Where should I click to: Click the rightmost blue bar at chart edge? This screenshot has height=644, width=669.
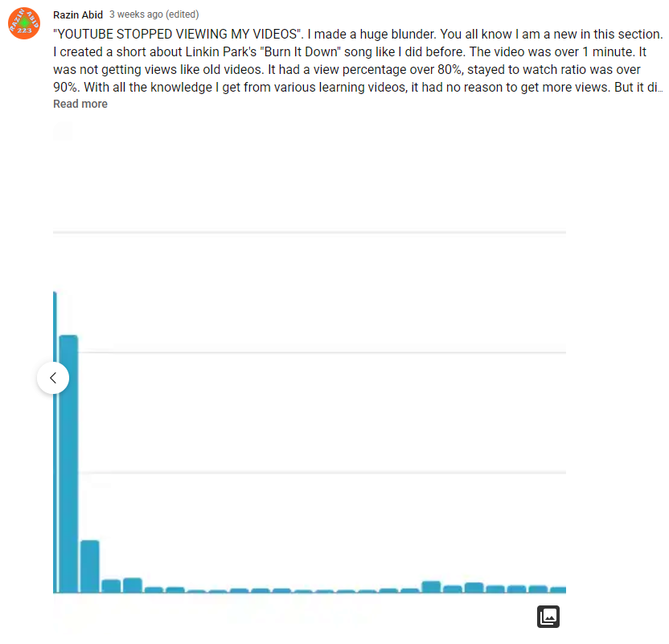point(558,590)
